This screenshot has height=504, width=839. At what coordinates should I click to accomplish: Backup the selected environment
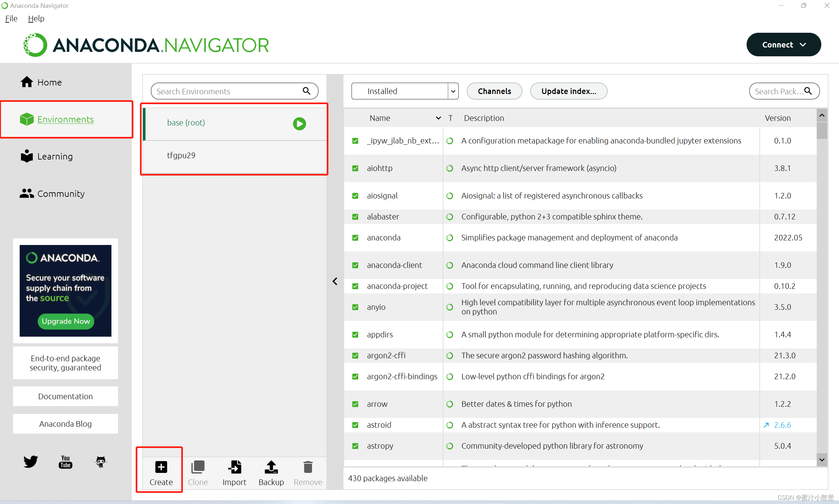click(x=271, y=473)
